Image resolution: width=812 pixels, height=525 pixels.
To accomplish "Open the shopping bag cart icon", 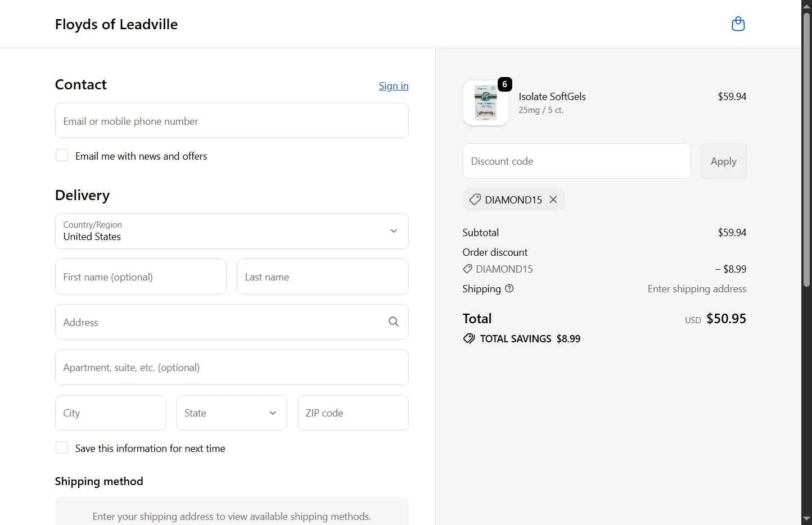I will [x=738, y=24].
